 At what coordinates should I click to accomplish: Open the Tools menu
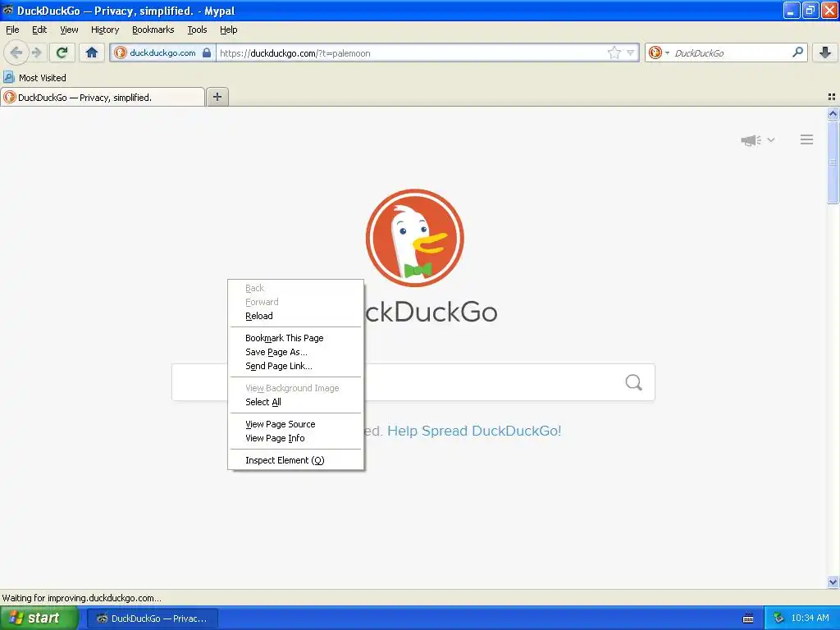[197, 30]
